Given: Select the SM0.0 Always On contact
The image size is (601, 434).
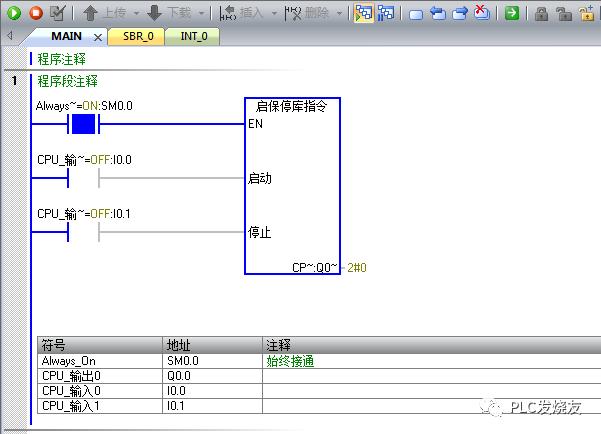Looking at the screenshot, I should coord(84,125).
